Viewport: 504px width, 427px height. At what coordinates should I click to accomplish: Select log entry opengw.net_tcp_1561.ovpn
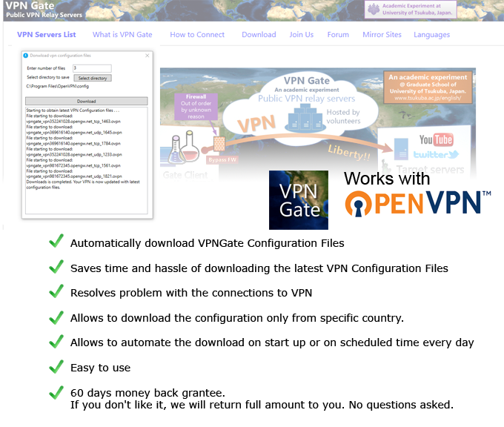tap(73, 165)
